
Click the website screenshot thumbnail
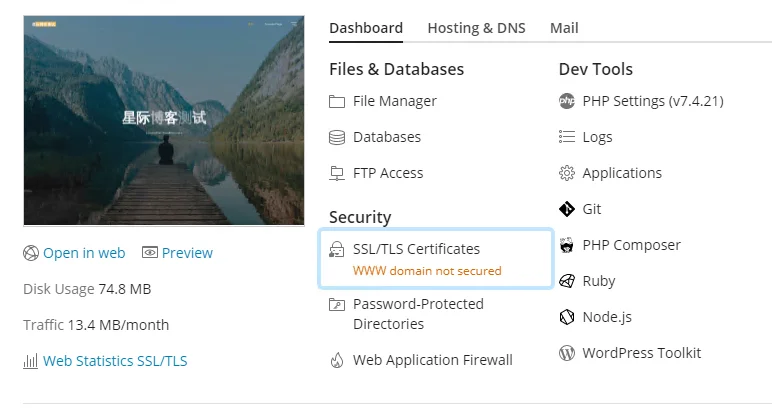tap(163, 120)
